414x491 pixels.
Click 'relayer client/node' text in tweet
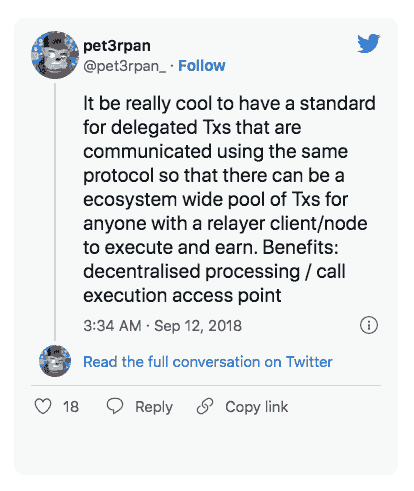287,223
